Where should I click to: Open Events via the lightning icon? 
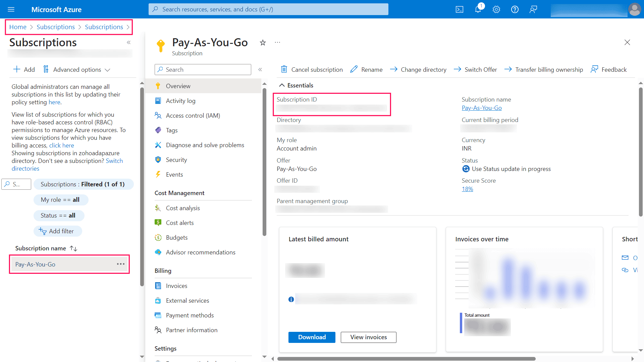click(x=174, y=174)
